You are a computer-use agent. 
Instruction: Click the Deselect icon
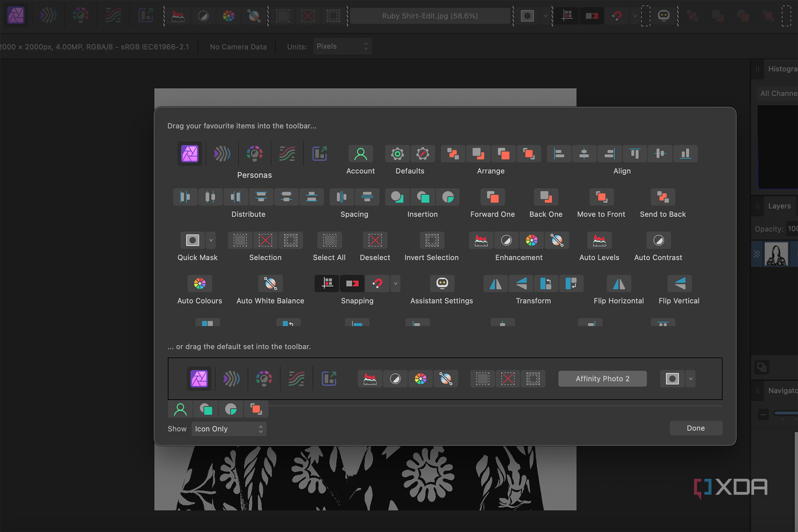tap(375, 240)
